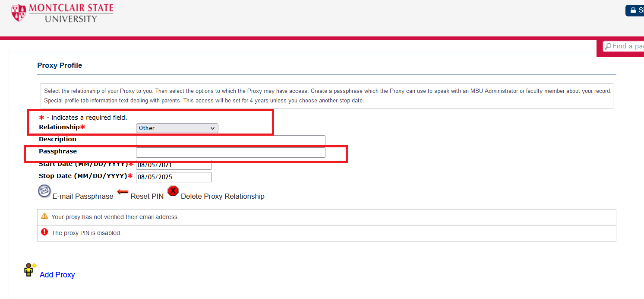
Task: Click the magnifying glass in the search box
Action: click(609, 46)
